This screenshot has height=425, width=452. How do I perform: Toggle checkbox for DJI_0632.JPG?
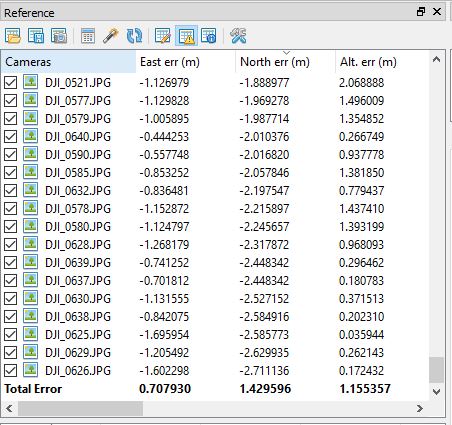pos(10,191)
